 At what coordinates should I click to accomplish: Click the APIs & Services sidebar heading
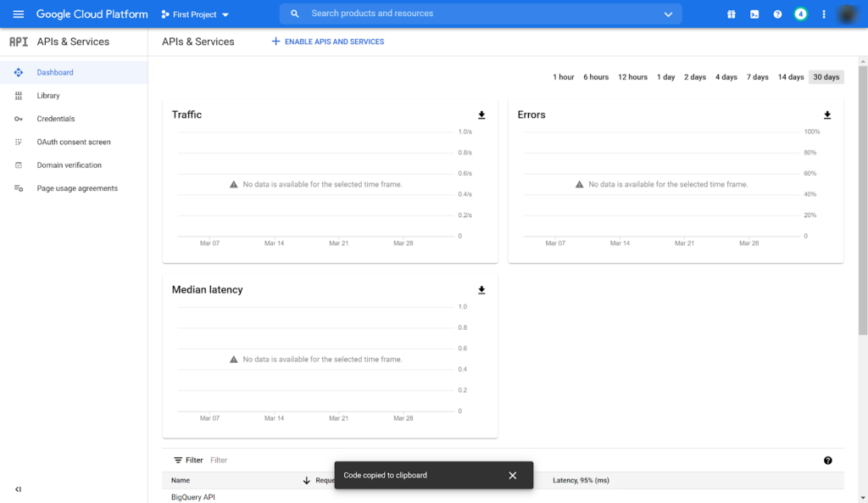(x=73, y=42)
